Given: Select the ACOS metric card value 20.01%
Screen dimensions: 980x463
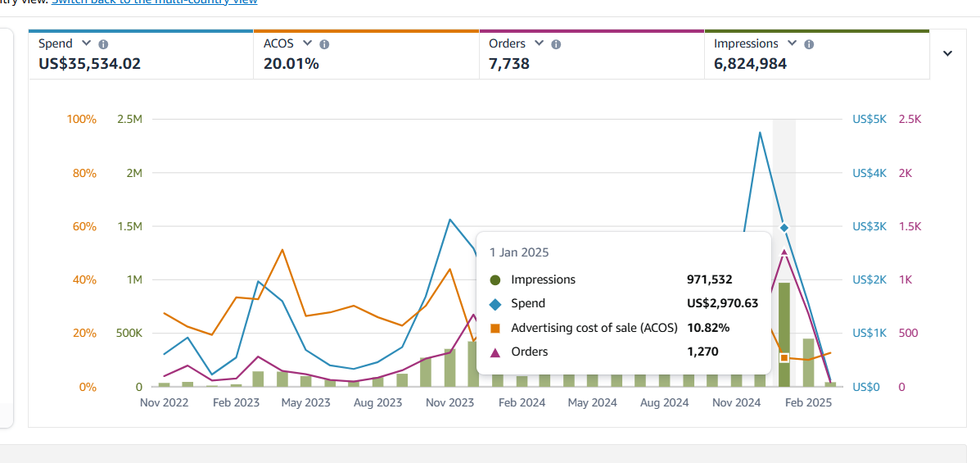Looking at the screenshot, I should [291, 63].
